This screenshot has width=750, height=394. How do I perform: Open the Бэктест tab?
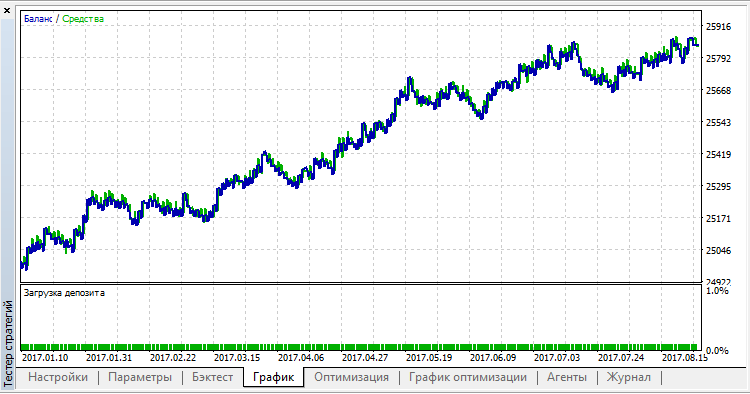click(x=212, y=377)
